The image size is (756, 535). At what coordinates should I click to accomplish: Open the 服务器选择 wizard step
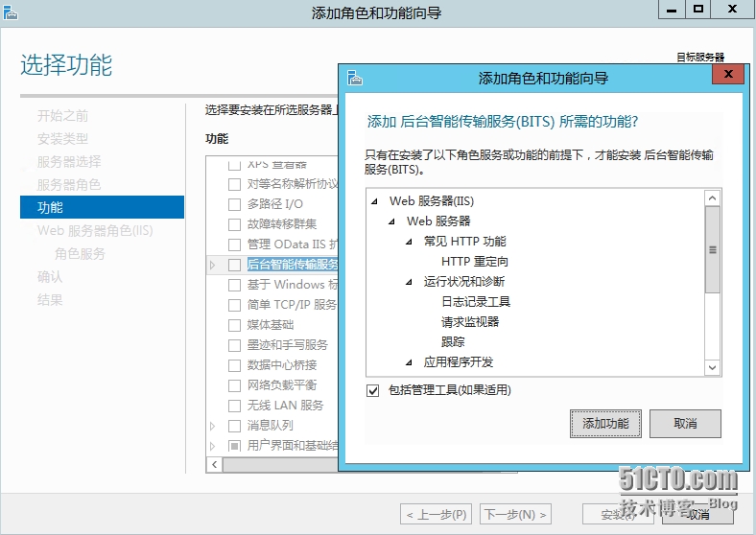(69, 161)
